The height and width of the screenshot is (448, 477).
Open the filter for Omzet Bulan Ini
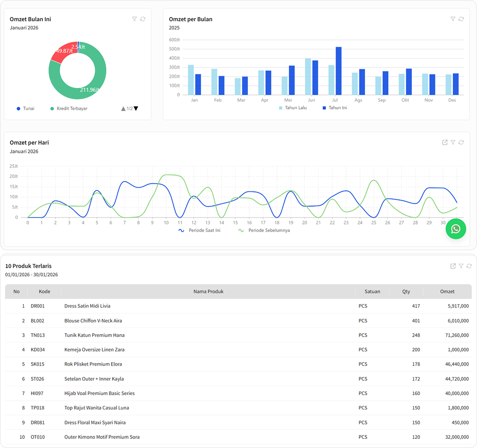click(x=134, y=19)
